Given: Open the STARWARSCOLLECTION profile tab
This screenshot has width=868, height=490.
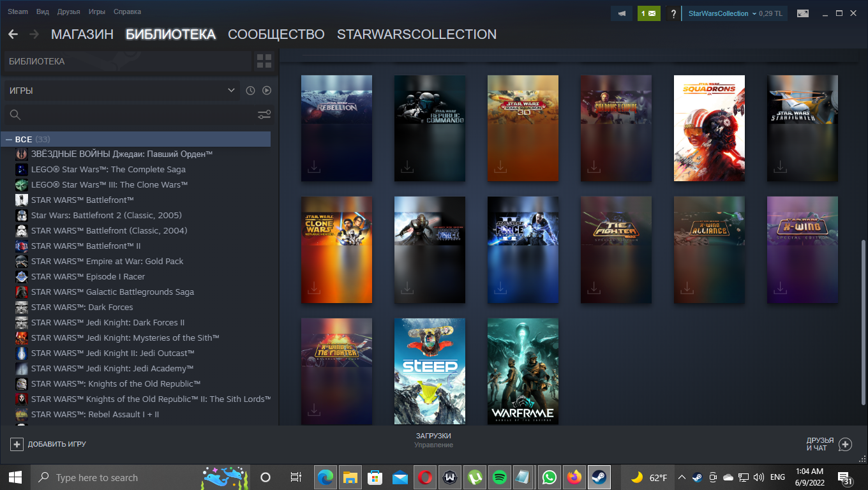Looking at the screenshot, I should click(417, 34).
